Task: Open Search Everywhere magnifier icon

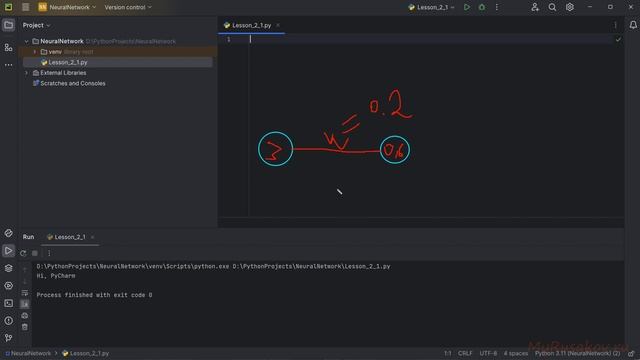Action: coord(552,7)
